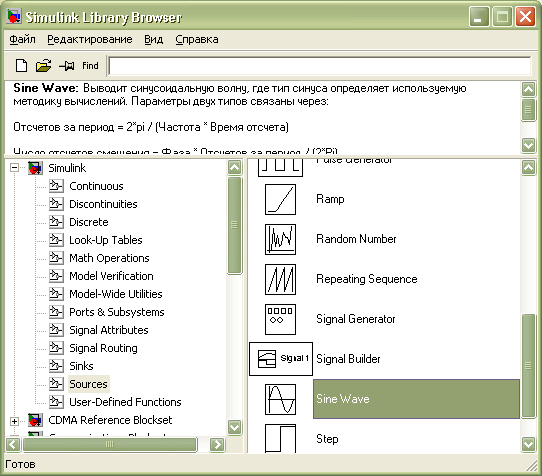This screenshot has width=542, height=476.
Task: Click tree pane scroll left arrow
Action: coord(13,444)
